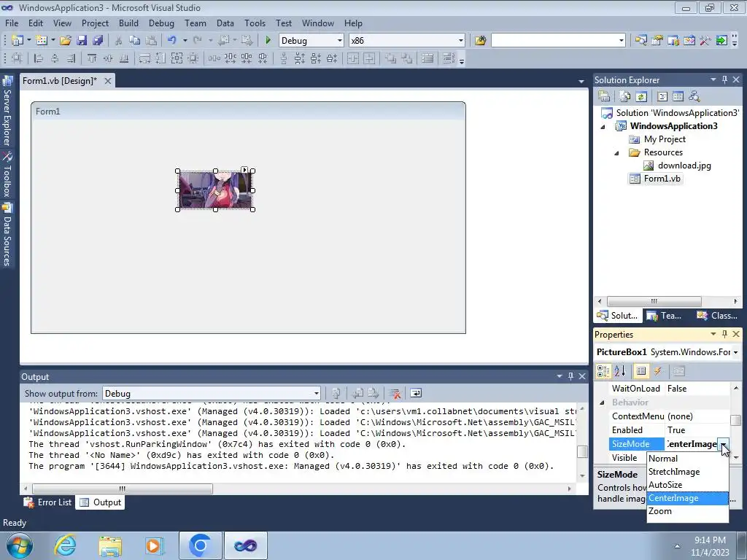
Task: Click the Output panel horizontal scrollbar thumb
Action: [x=123, y=489]
